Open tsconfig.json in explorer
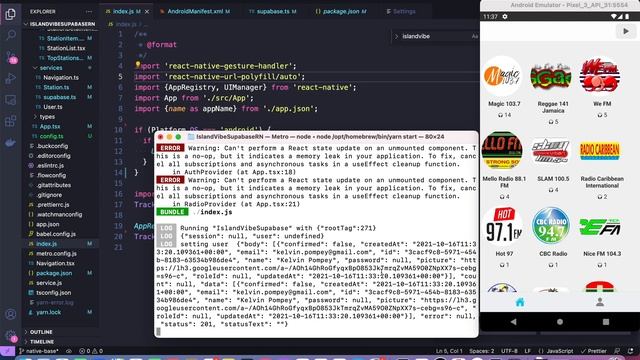The image size is (640, 360). pyautogui.click(x=53, y=293)
